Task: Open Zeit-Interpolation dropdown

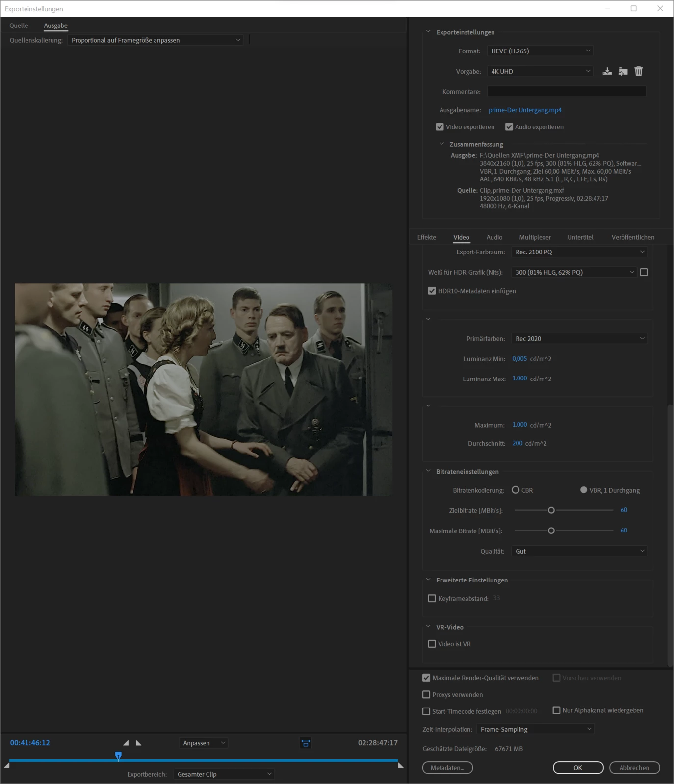Action: click(535, 729)
